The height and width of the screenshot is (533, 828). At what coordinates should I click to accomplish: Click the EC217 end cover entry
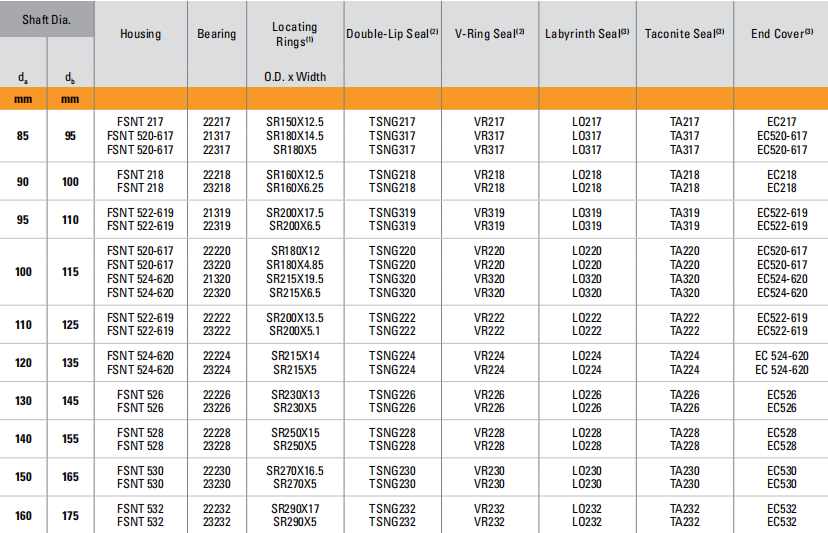pyautogui.click(x=781, y=122)
